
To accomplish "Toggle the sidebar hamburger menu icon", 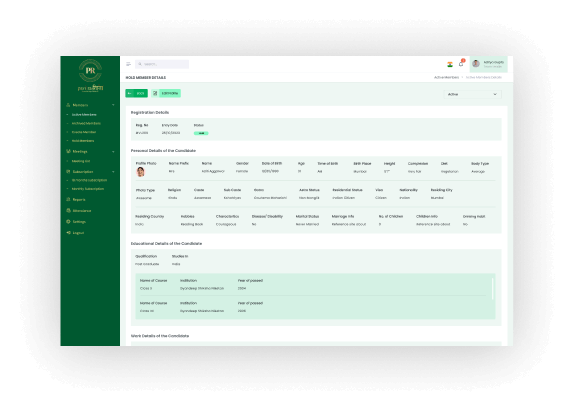I will [128, 64].
